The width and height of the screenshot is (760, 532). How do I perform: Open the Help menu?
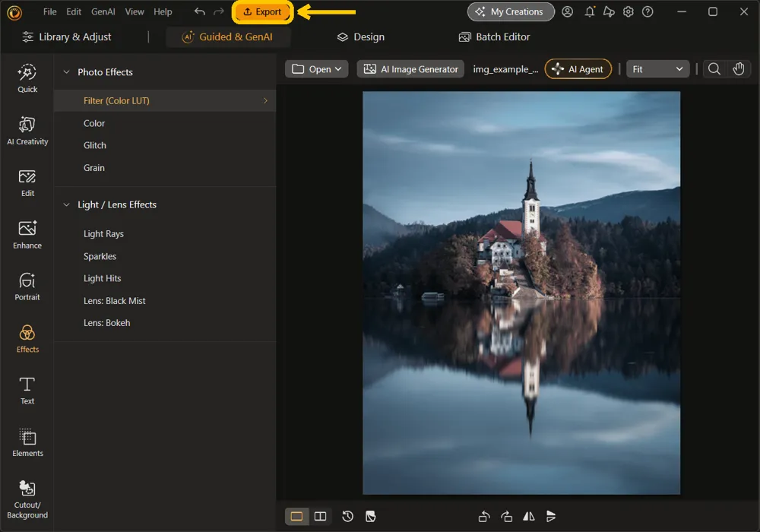tap(163, 11)
